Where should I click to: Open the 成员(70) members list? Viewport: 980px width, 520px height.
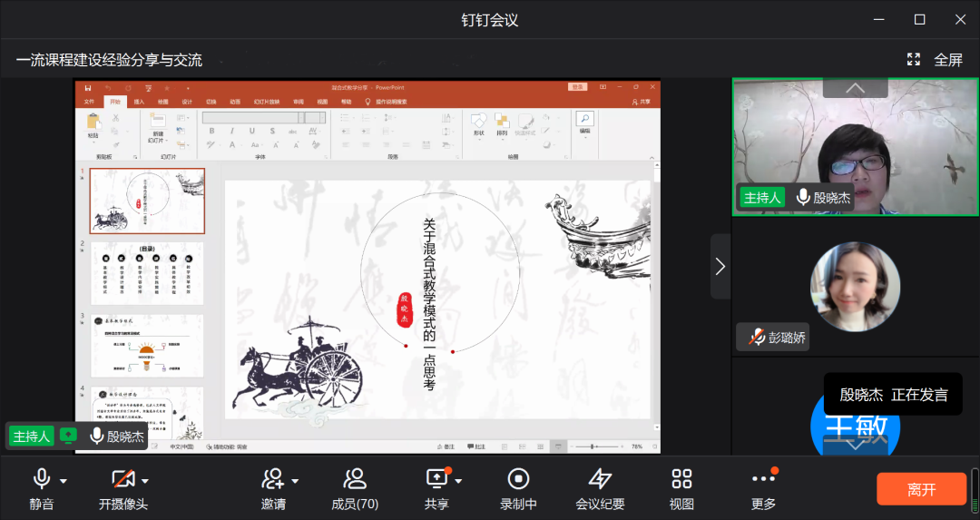(355, 479)
